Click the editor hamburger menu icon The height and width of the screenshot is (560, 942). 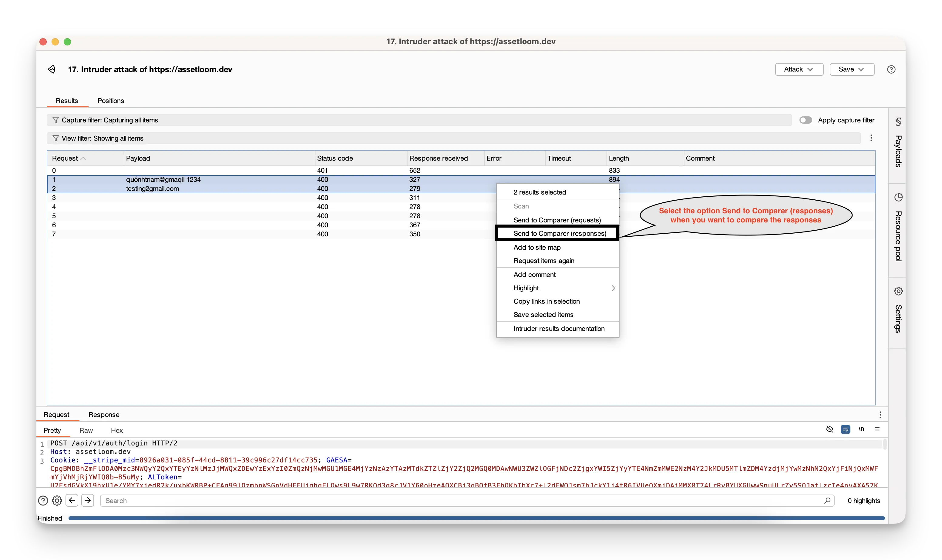[877, 429]
